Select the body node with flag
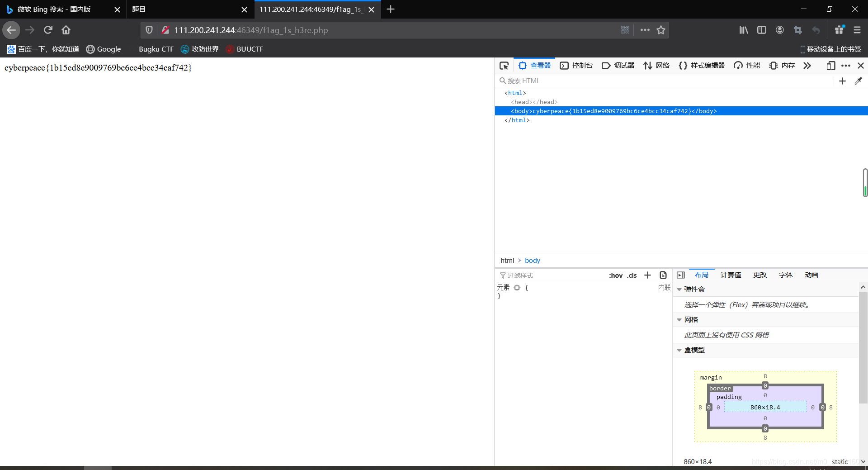This screenshot has height=470, width=868. pyautogui.click(x=681, y=111)
